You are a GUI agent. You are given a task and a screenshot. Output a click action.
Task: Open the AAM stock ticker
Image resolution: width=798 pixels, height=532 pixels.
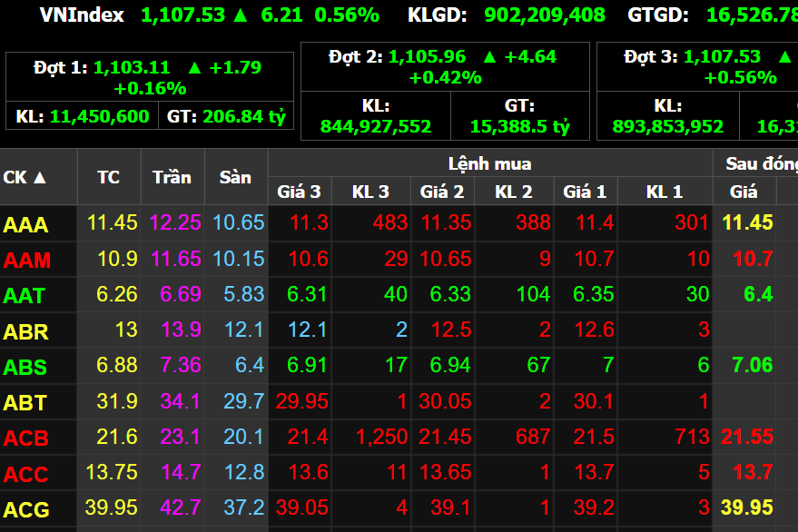click(x=26, y=261)
